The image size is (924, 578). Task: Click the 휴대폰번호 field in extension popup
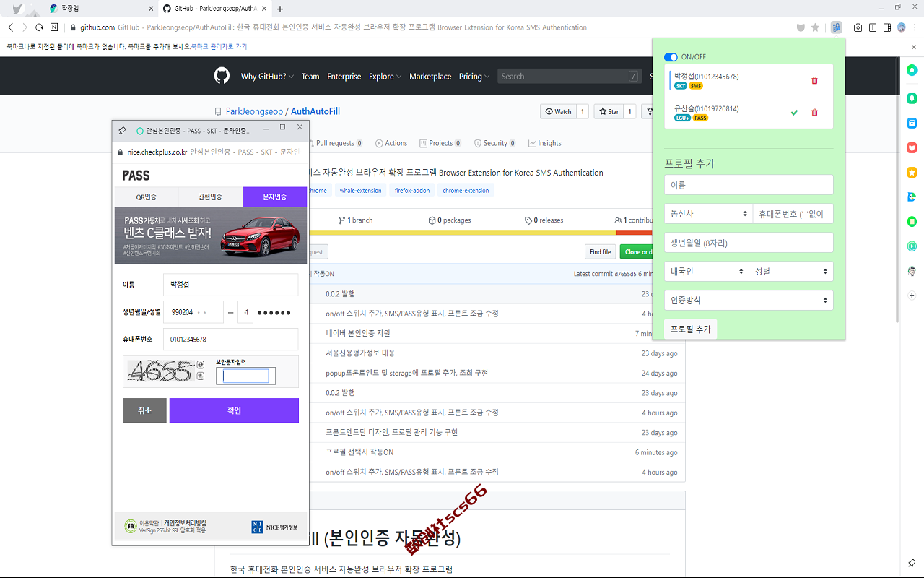tap(793, 214)
